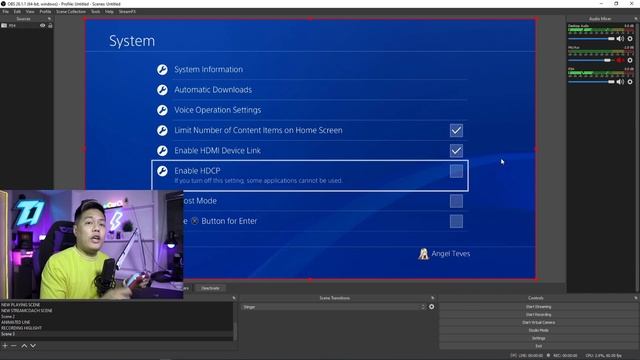Open third audio track gear settings

pyautogui.click(x=630, y=82)
